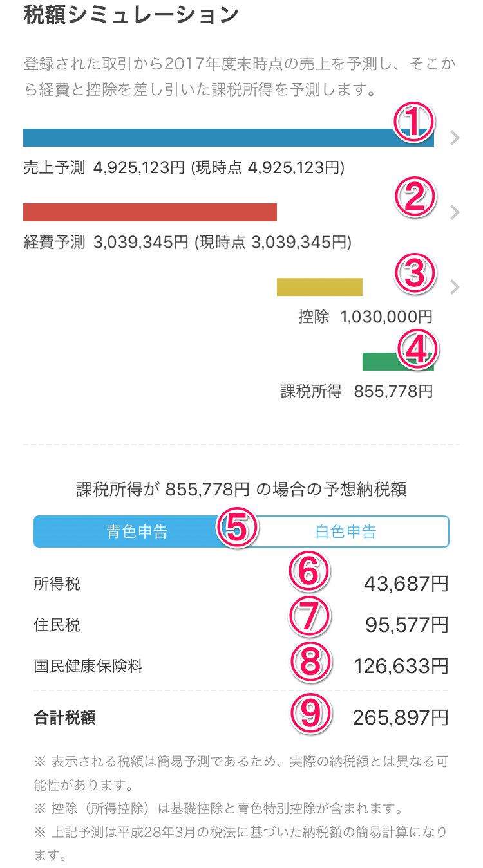Click the circled number 1 marker

coord(414,123)
